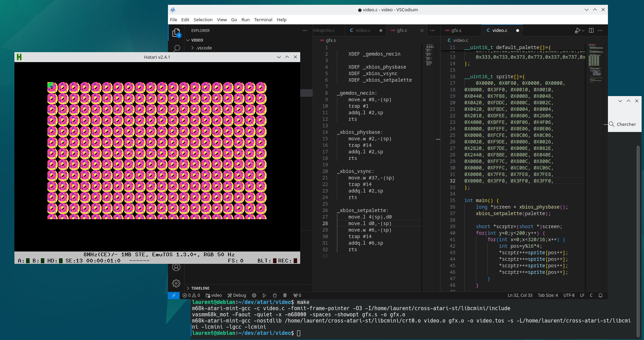Viewport: 644px width, 340px height.
Task: Switch to mksprite.c tab
Action: coord(324,31)
